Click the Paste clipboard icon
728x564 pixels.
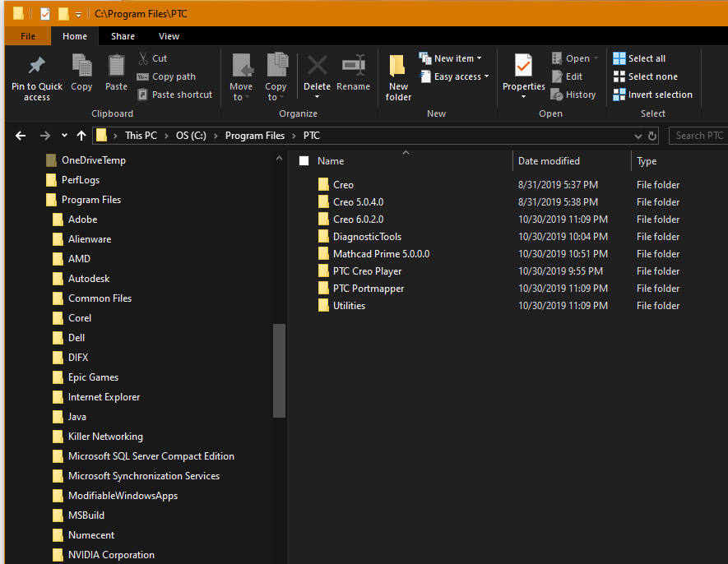click(x=116, y=67)
